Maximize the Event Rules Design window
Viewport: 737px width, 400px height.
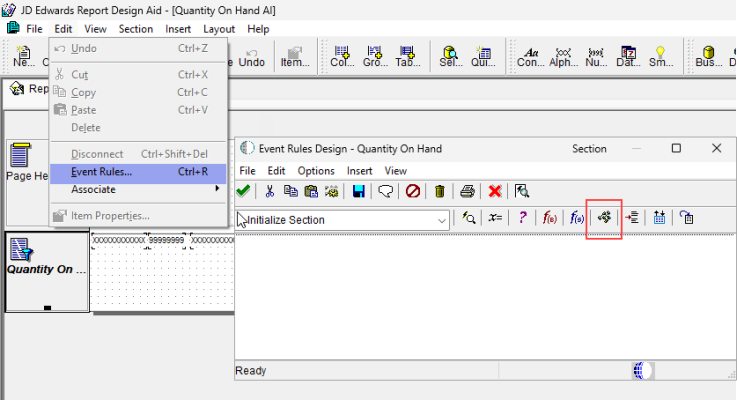coord(676,149)
